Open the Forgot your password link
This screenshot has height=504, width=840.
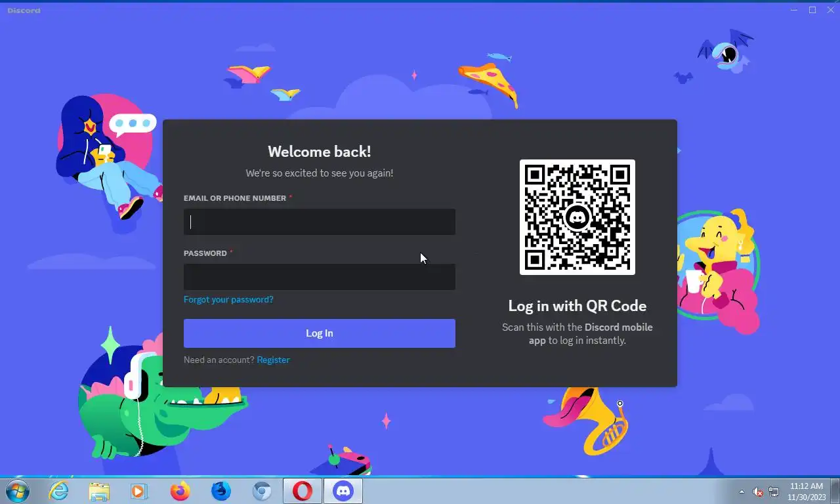[228, 299]
